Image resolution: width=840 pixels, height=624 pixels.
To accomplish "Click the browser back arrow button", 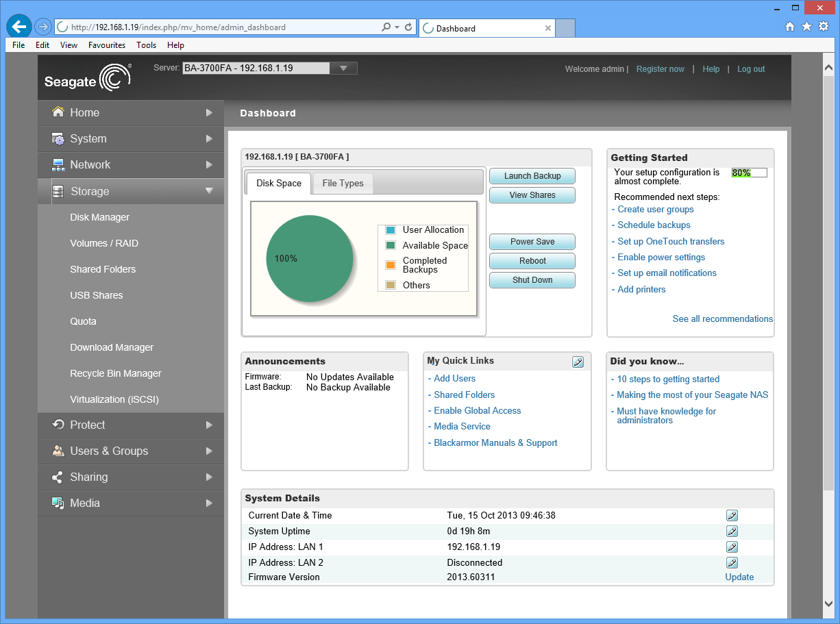I will (x=18, y=27).
